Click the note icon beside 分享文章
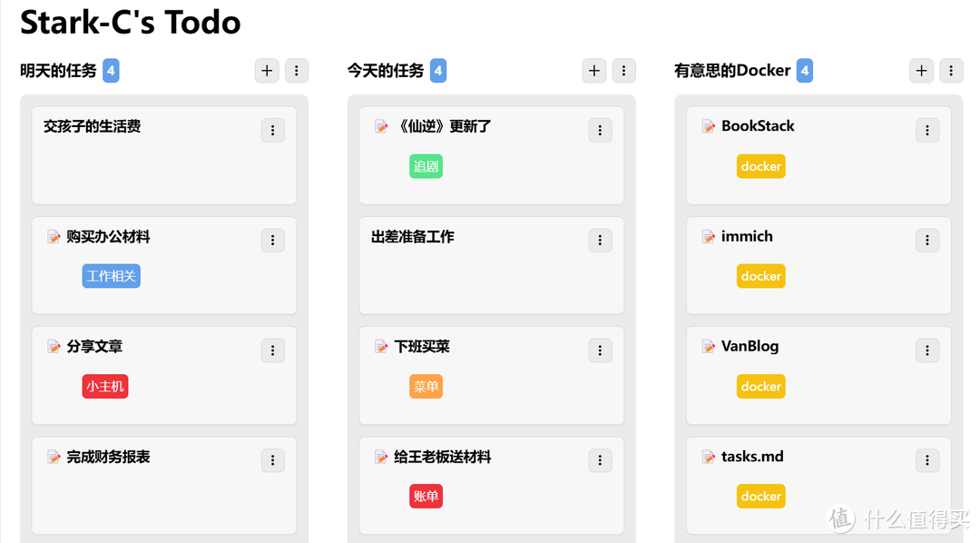 54,347
